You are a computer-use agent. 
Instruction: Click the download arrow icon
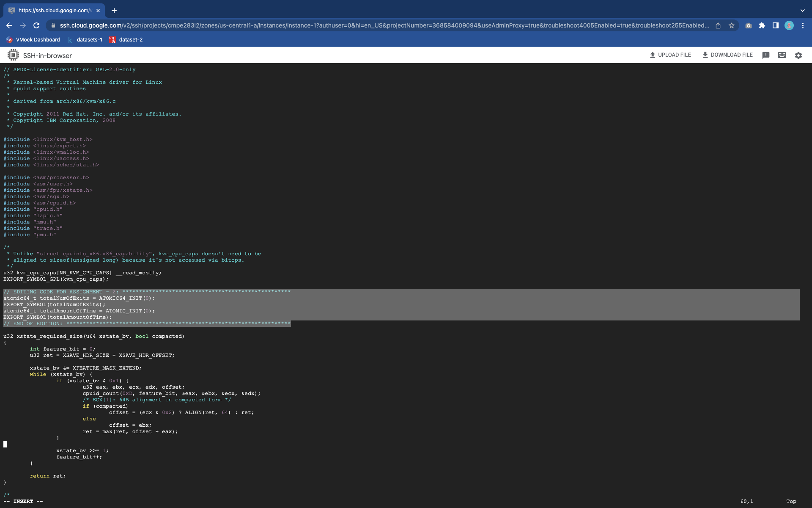point(705,55)
